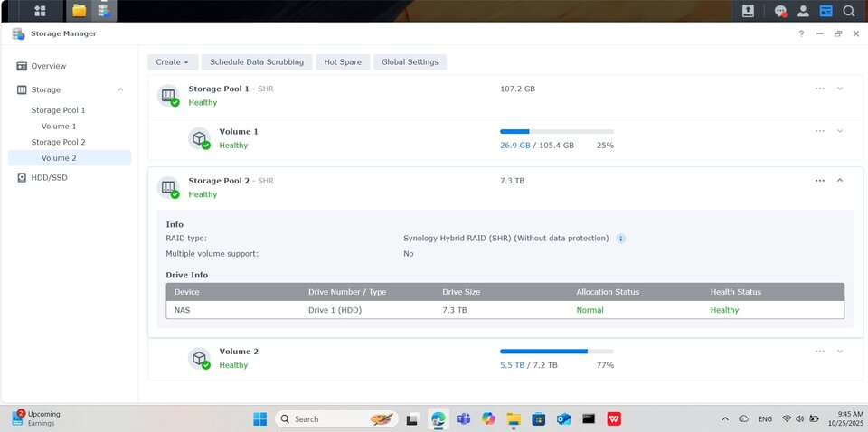Screen dimensions: 868x432
Task: Open WPS Office from the taskbar
Action: (x=613, y=419)
